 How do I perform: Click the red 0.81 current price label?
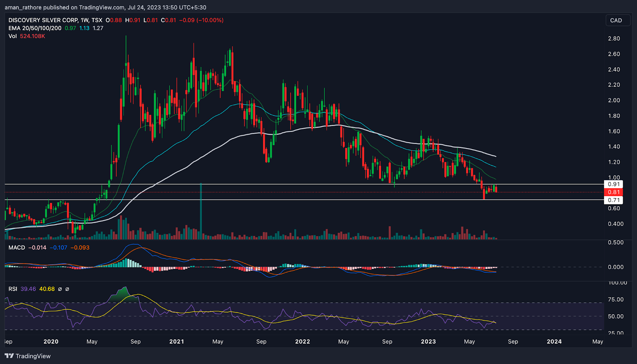pos(614,192)
